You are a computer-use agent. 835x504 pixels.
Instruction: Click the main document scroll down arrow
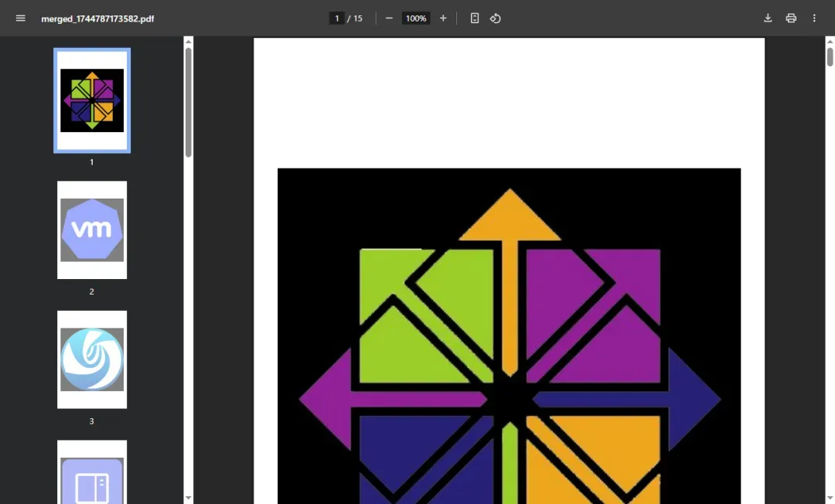click(x=830, y=498)
